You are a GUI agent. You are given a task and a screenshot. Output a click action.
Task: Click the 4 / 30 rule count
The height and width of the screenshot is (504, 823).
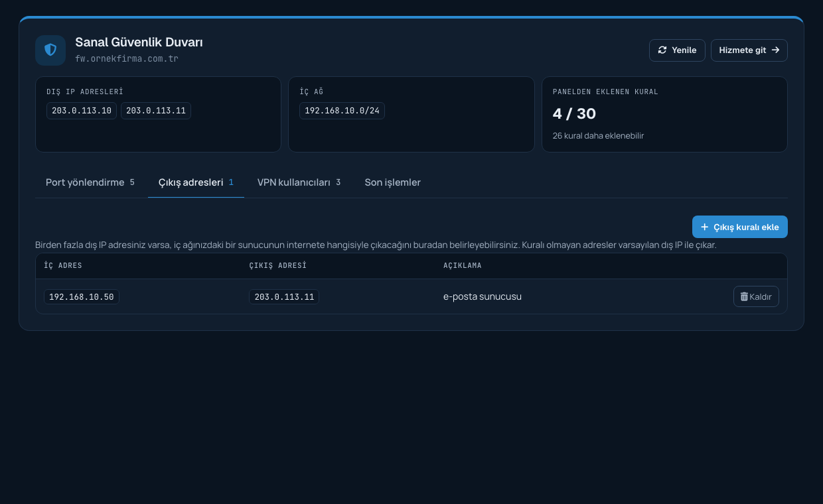[x=574, y=113]
